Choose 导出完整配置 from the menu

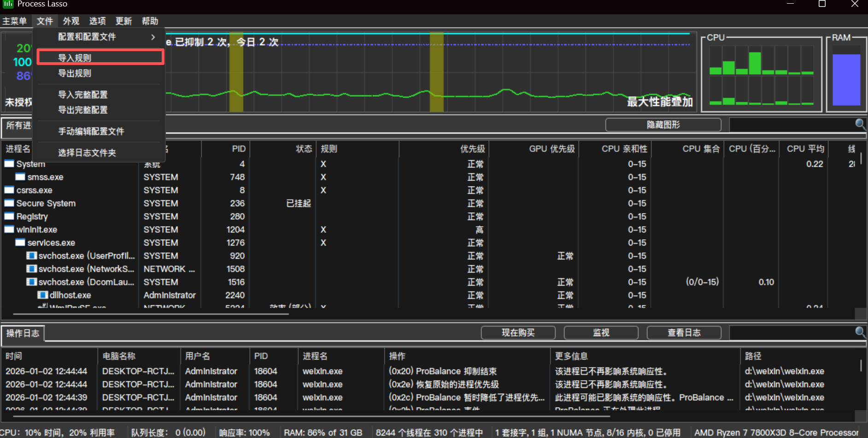click(x=83, y=110)
